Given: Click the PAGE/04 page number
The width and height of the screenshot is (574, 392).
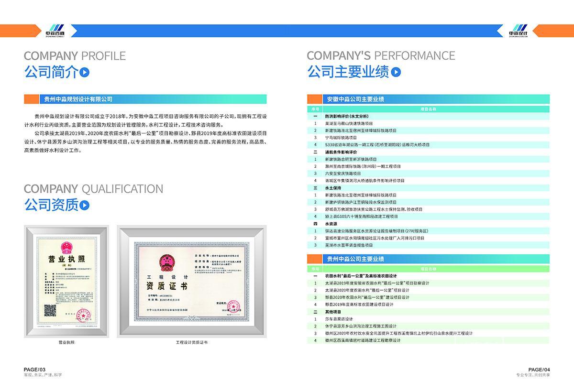Looking at the screenshot, I should (x=539, y=370).
